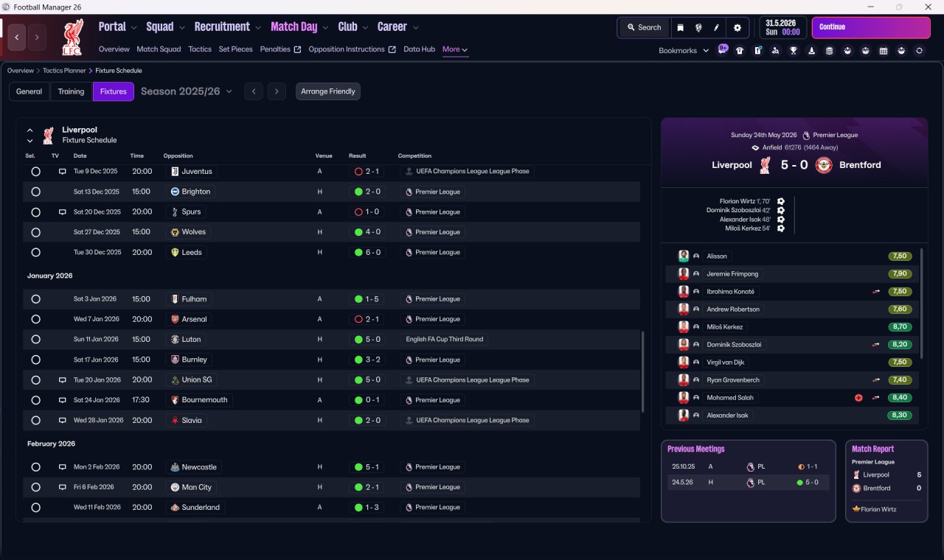944x560 pixels.
Task: Click the bookmark icon beside Search
Action: 680,27
